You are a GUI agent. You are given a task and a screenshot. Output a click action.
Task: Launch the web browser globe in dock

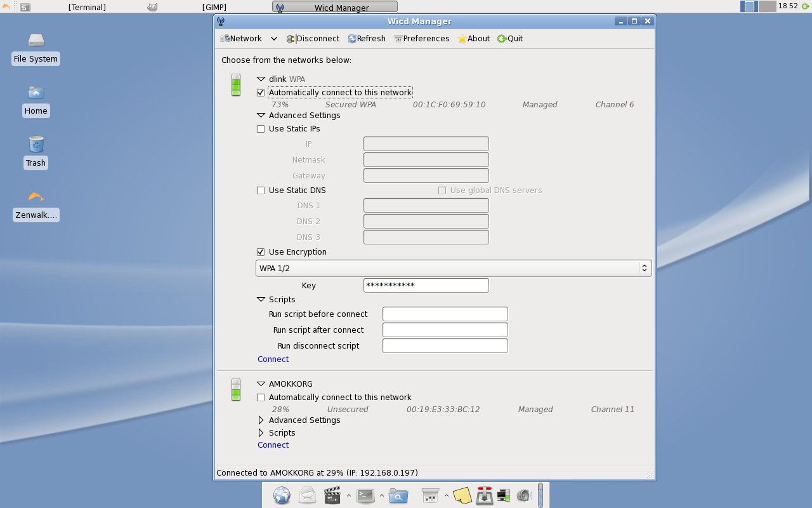[x=282, y=495]
